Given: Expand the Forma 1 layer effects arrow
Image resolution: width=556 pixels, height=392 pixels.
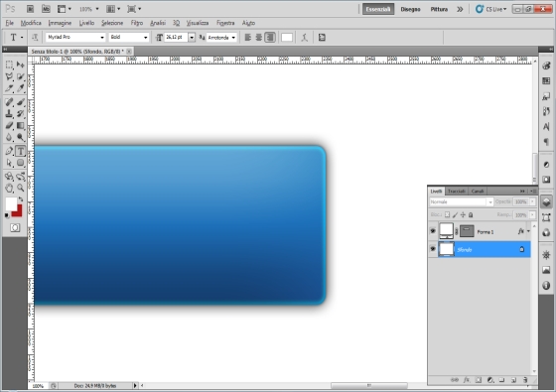Looking at the screenshot, I should (528, 231).
